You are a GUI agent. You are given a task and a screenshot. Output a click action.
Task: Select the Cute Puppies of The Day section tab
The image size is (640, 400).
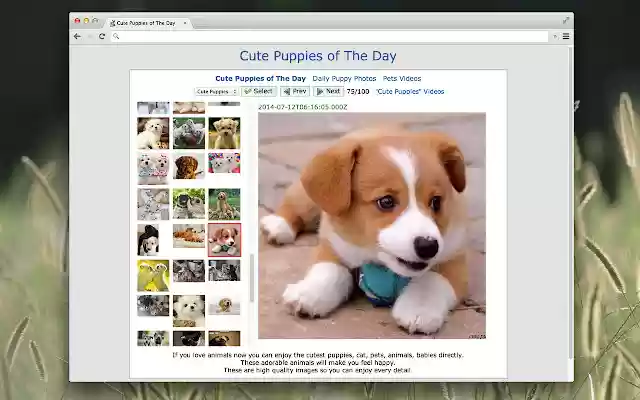[260, 78]
